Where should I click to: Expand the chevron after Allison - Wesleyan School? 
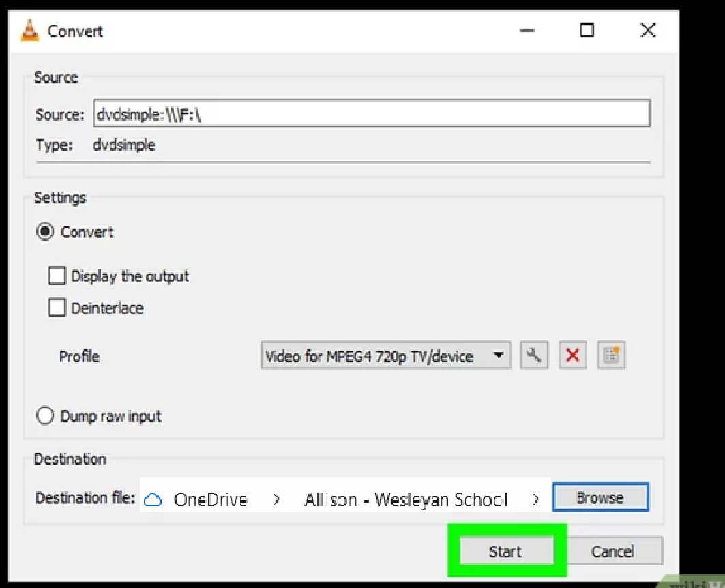(536, 498)
